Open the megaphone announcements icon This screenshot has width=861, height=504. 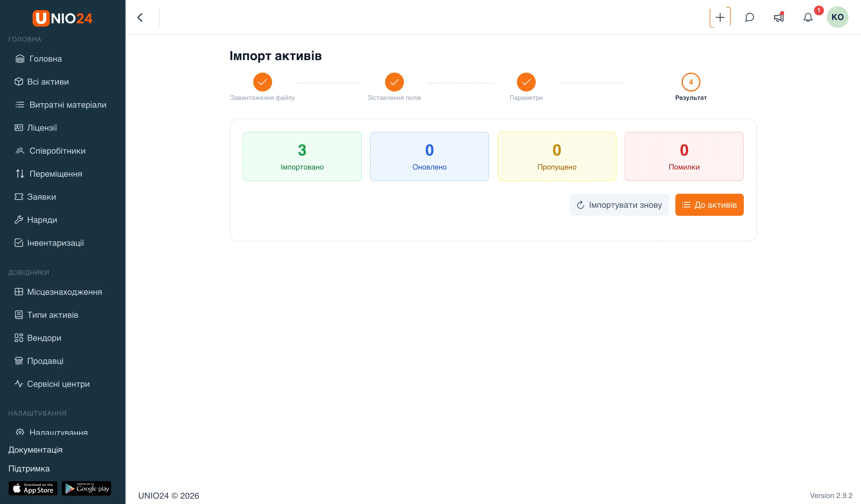[779, 17]
